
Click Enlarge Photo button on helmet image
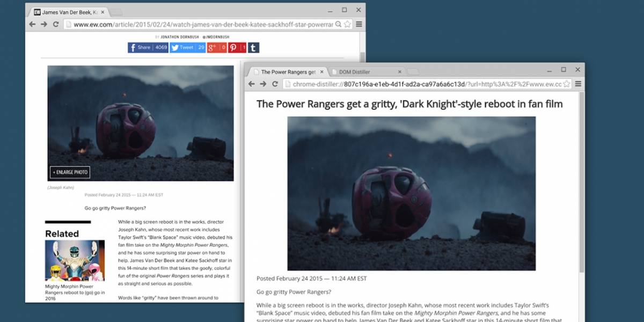[70, 172]
